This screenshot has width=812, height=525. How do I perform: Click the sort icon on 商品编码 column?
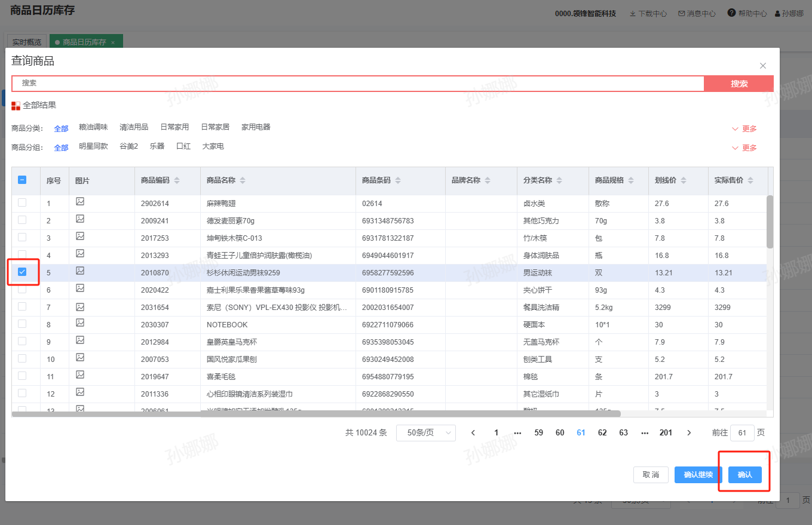point(177,180)
